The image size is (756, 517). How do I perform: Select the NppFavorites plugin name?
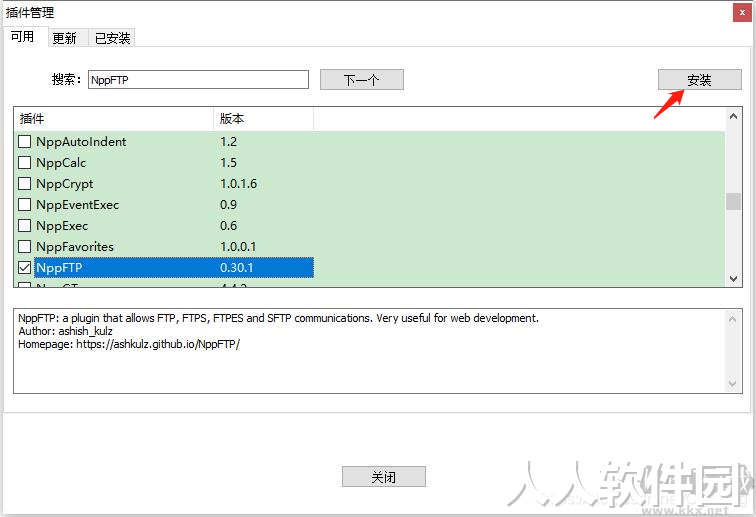75,246
